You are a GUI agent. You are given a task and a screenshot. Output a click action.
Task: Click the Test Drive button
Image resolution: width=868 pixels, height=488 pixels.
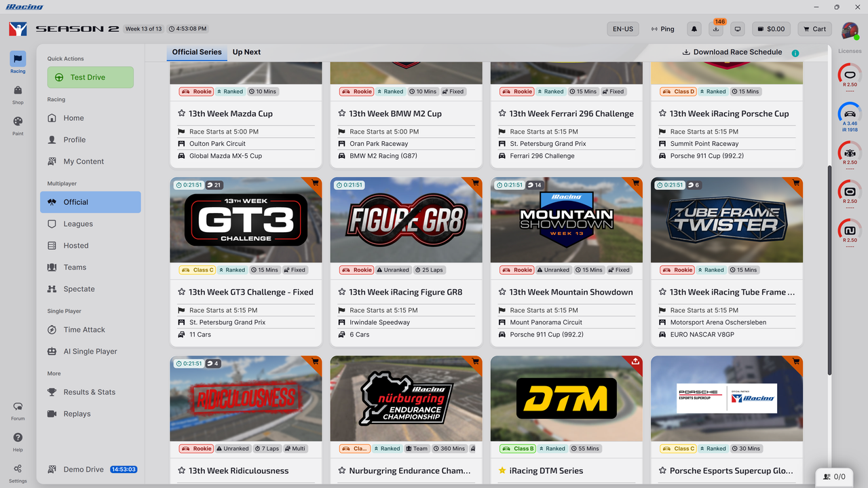click(x=90, y=77)
